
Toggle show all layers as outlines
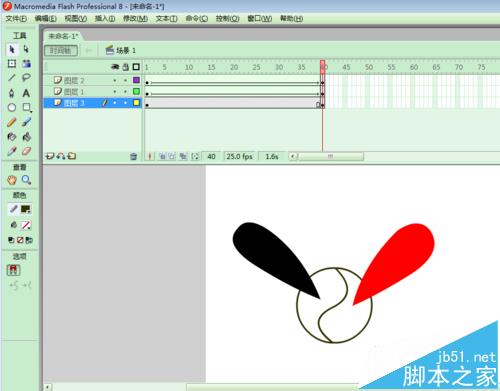tap(136, 67)
